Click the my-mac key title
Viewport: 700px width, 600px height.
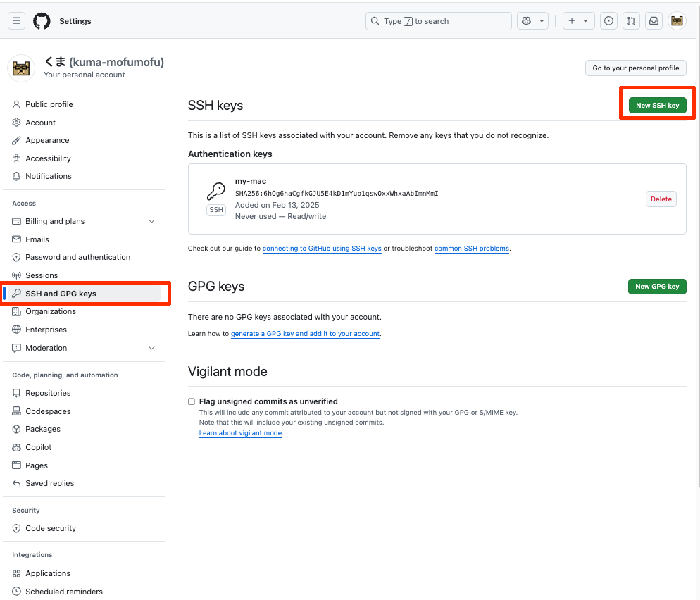pos(251,181)
